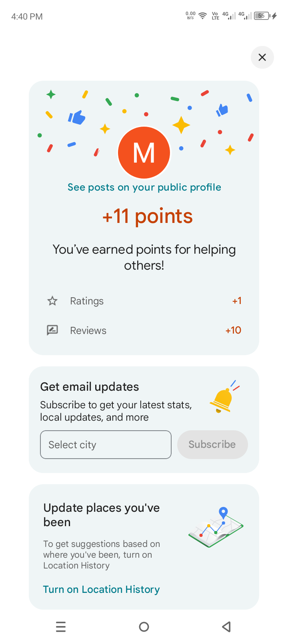
Task: Tap the Reviews comment icon
Action: click(52, 330)
